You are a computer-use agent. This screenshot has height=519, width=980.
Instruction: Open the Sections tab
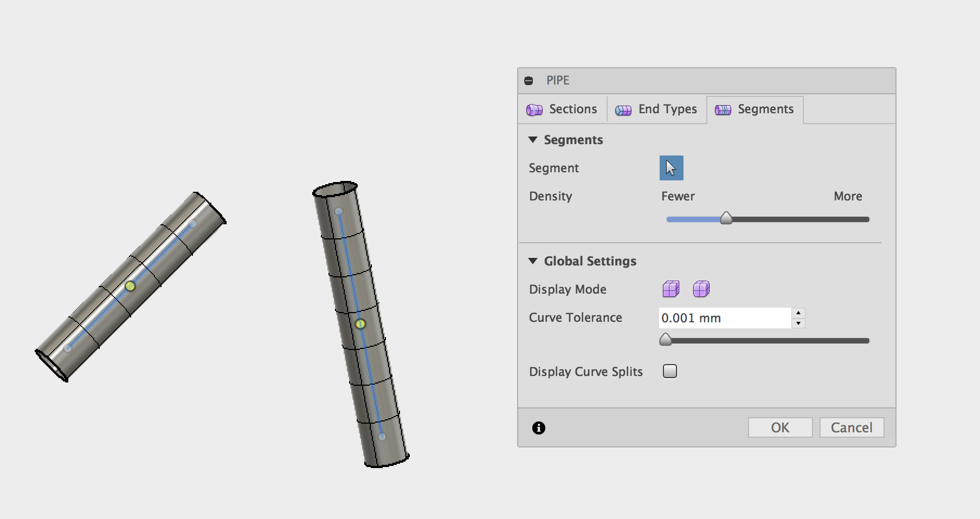[x=562, y=109]
